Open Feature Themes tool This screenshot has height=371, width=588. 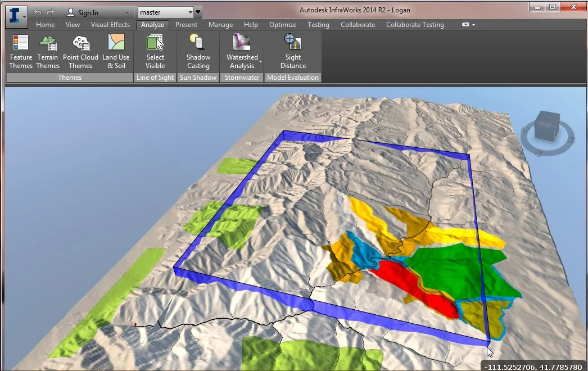tap(21, 52)
